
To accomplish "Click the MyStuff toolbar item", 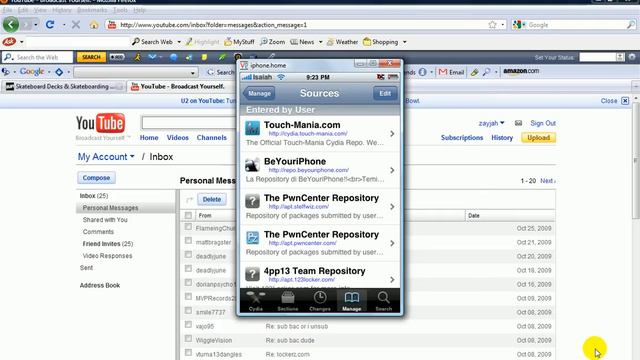I will pos(239,42).
